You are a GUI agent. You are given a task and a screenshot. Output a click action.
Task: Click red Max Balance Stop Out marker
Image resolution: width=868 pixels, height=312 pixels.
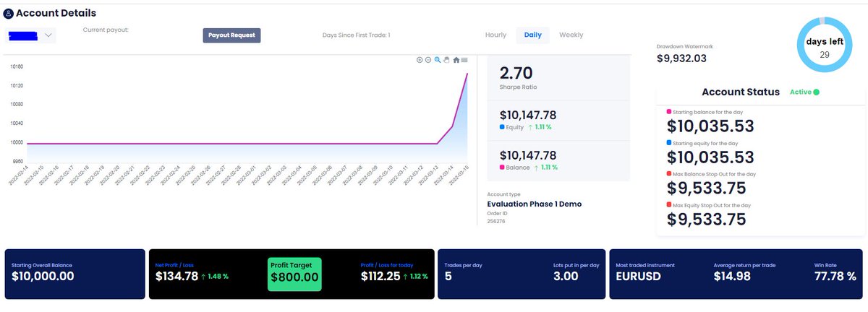coord(669,174)
